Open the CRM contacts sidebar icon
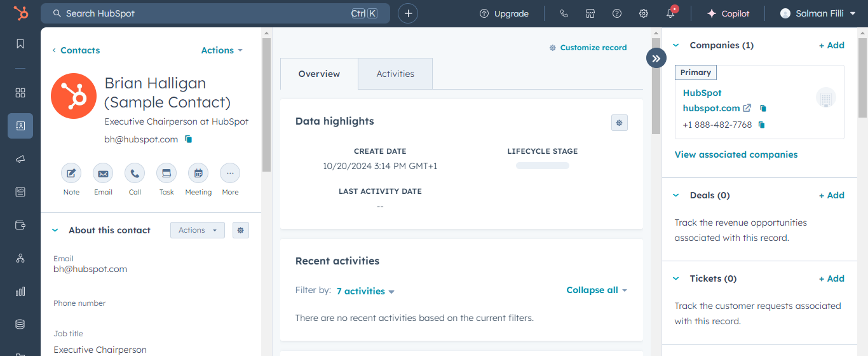Image resolution: width=868 pixels, height=356 pixels. click(20, 126)
